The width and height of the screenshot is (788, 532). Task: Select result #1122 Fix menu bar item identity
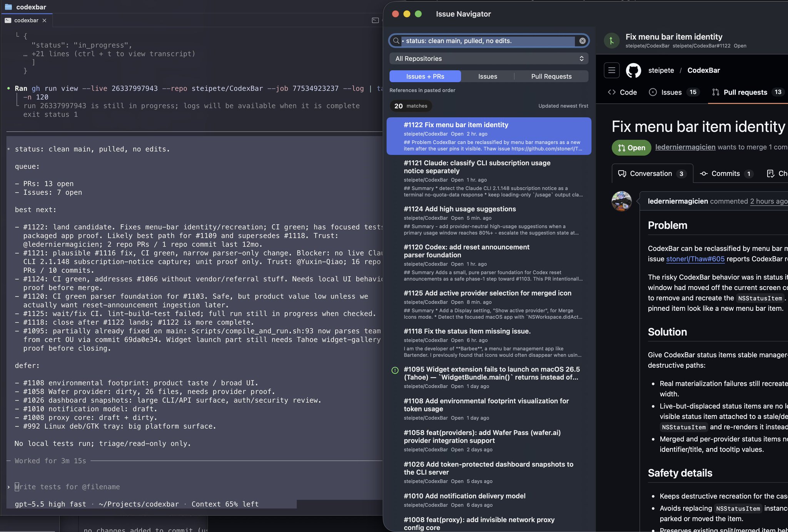[x=489, y=136]
